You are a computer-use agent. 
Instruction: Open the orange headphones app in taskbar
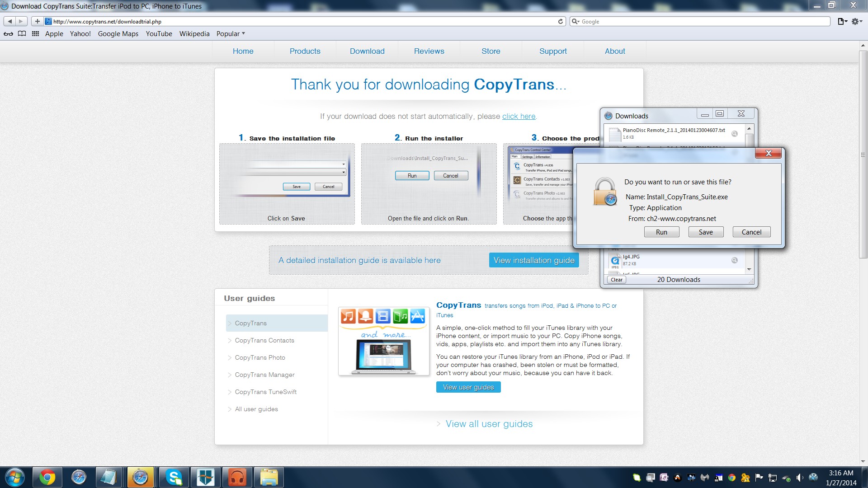pos(237,477)
